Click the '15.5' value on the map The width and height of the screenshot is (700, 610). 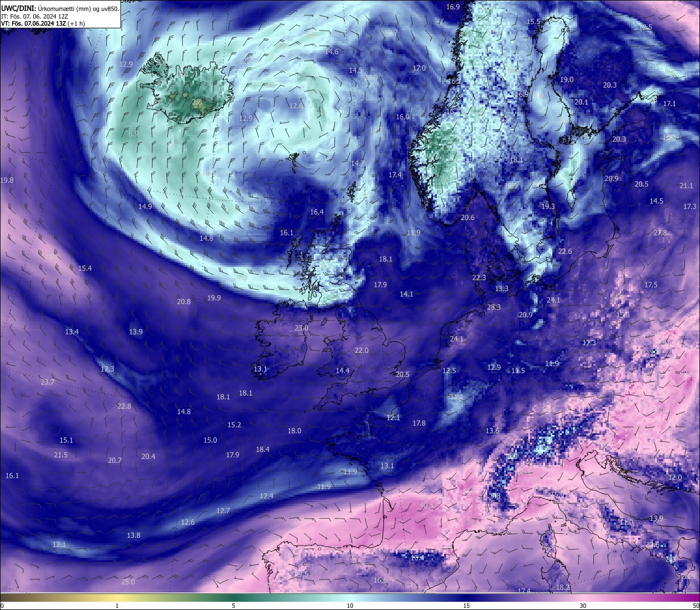pyautogui.click(x=533, y=22)
